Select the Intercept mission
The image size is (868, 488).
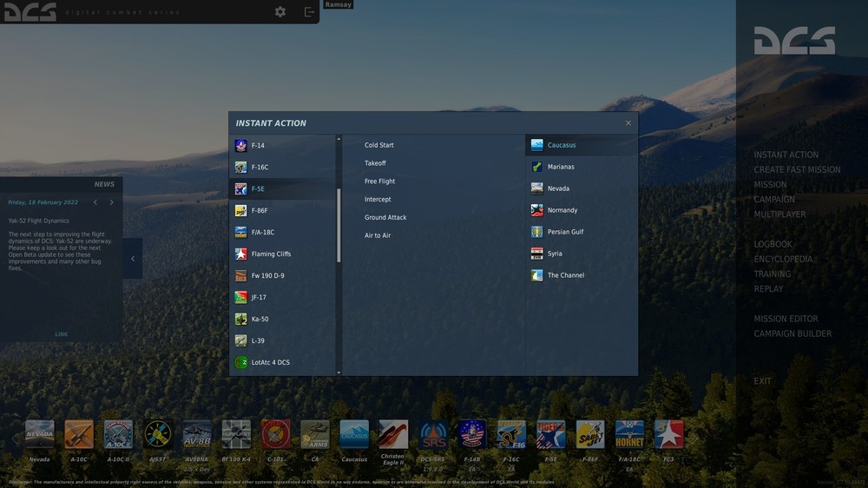tap(378, 200)
